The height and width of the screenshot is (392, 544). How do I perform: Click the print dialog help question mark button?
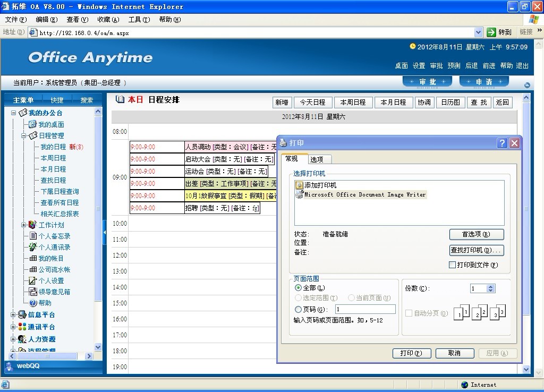(502, 143)
